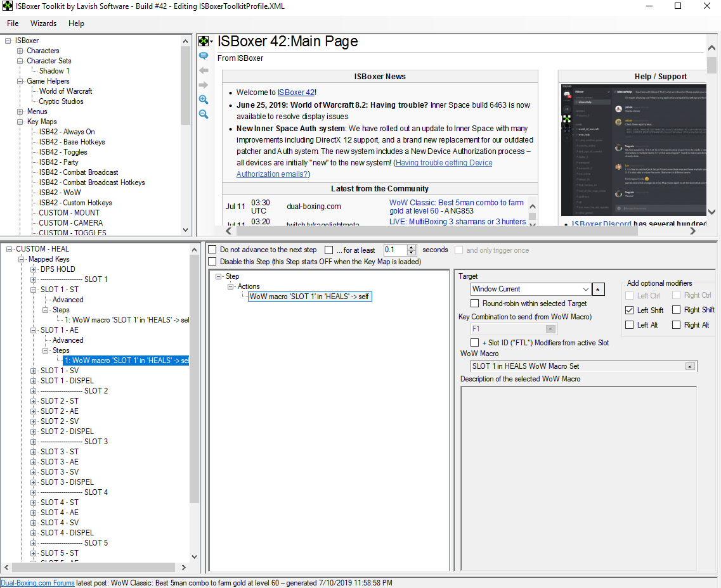Select World of Warcraft game helper
Viewport: 721px width, 588px height.
point(65,91)
